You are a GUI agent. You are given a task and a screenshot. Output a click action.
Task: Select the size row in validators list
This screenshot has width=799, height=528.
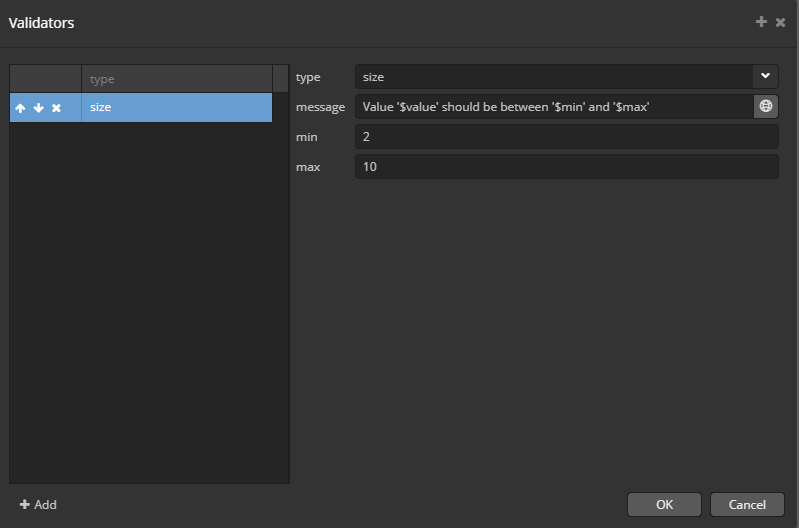pyautogui.click(x=141, y=108)
